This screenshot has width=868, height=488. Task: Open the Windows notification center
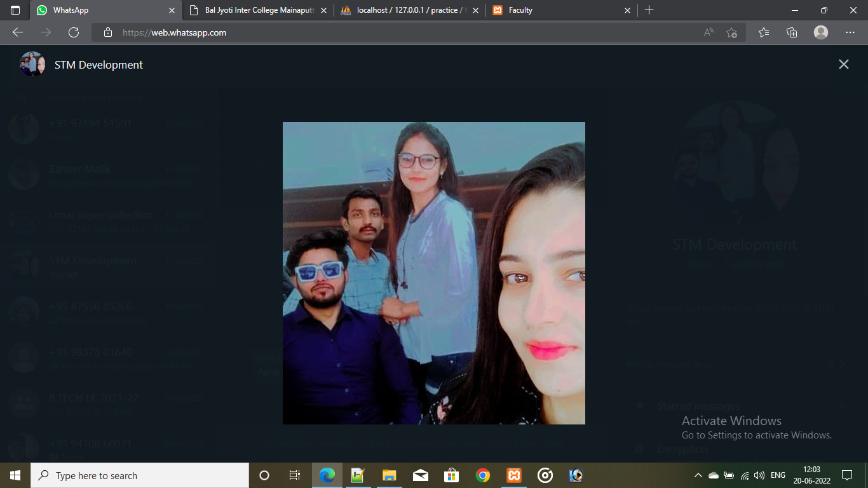[846, 475]
